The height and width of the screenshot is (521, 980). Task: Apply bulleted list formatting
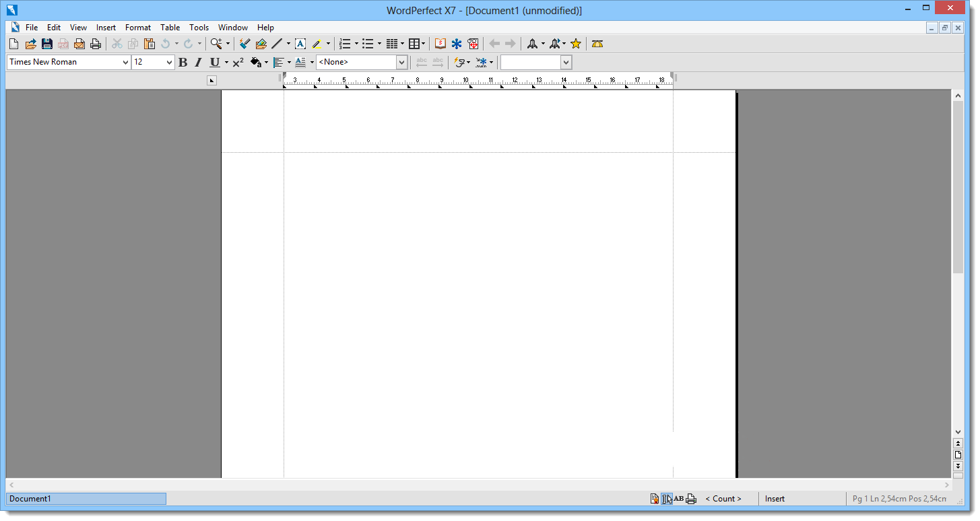(368, 44)
